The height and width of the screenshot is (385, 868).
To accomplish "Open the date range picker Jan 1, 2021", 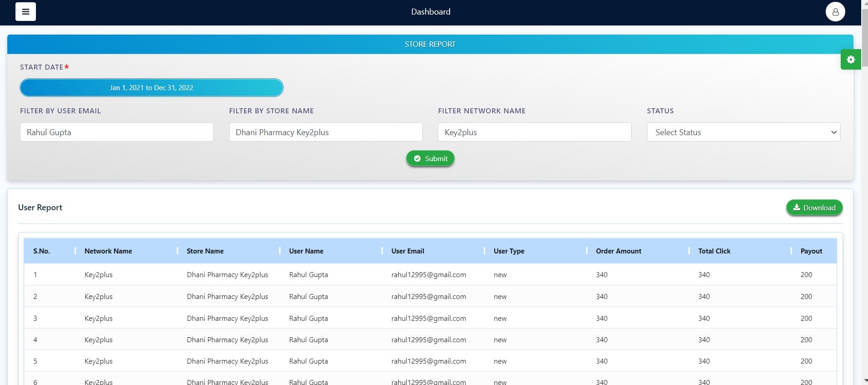I will tap(151, 87).
